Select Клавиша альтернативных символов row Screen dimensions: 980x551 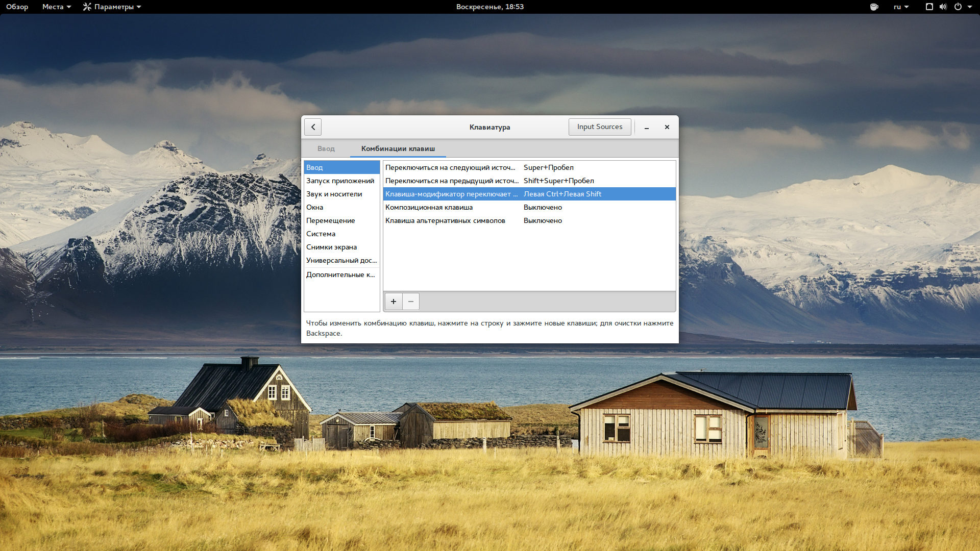click(x=529, y=220)
